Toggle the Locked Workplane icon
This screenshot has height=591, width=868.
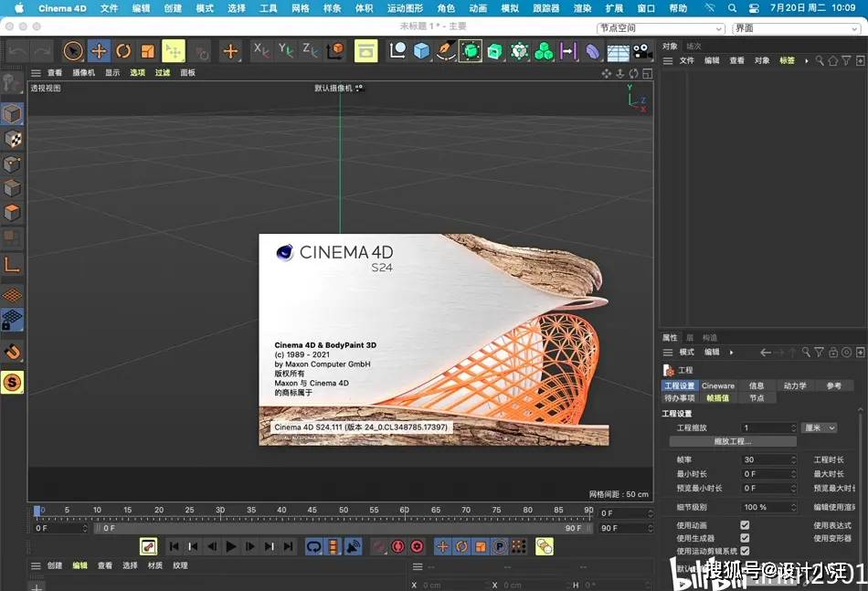[12, 321]
